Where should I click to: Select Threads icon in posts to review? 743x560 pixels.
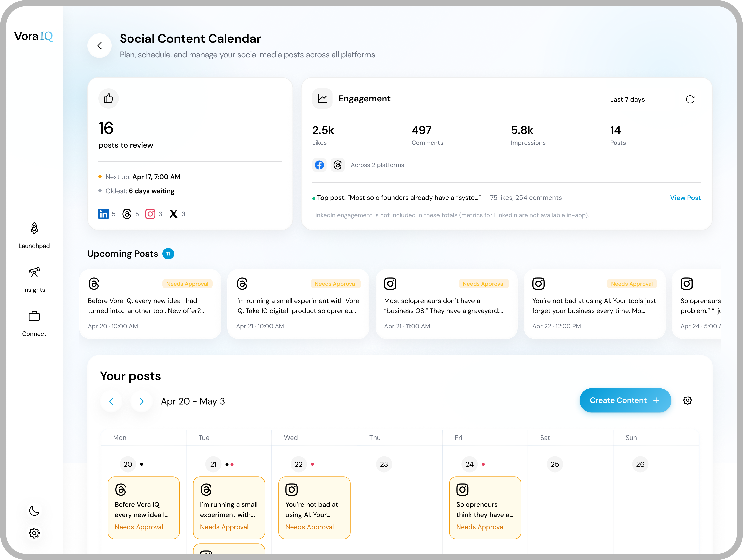127,214
